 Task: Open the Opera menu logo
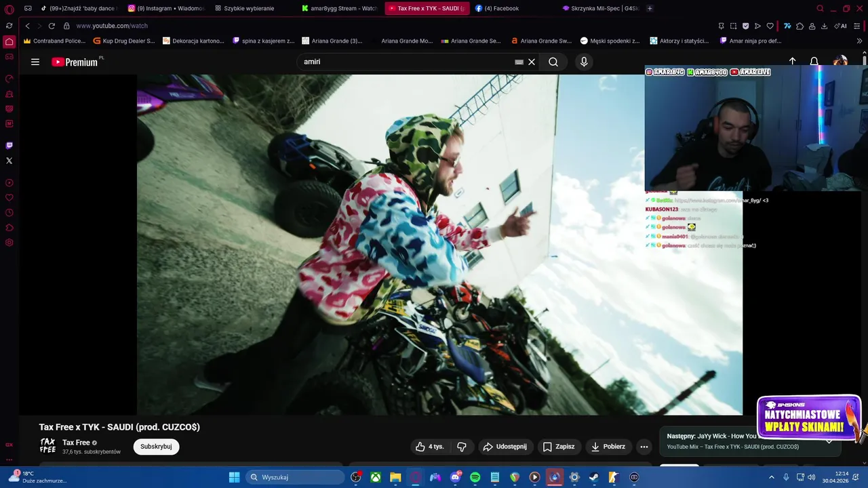(9, 9)
